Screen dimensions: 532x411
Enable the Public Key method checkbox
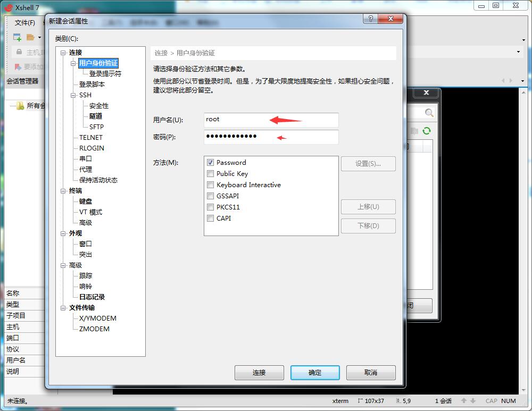[x=210, y=174]
